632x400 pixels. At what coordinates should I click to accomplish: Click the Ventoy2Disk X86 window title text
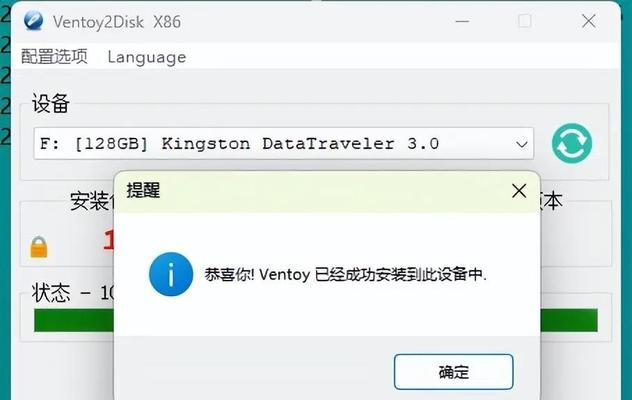click(117, 22)
